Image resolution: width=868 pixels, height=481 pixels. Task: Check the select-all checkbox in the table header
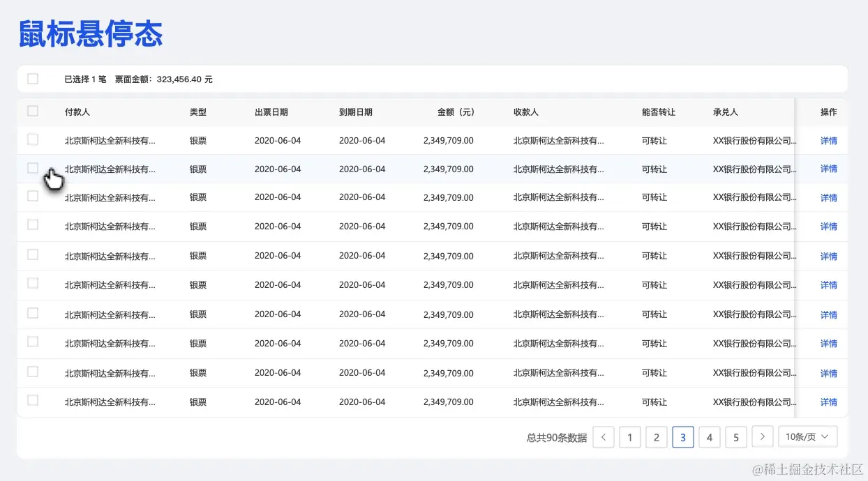32,111
